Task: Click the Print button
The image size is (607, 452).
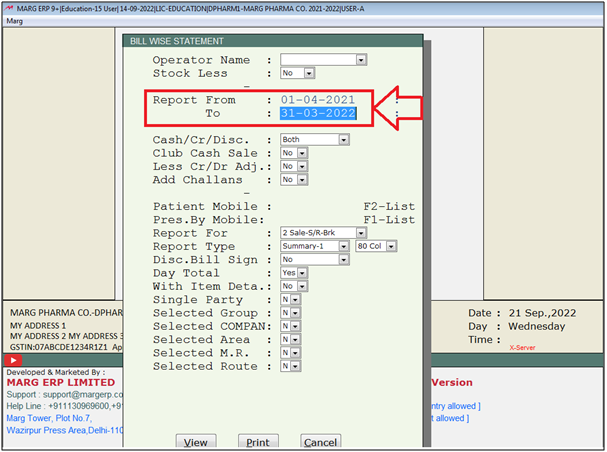Action: 258,442
